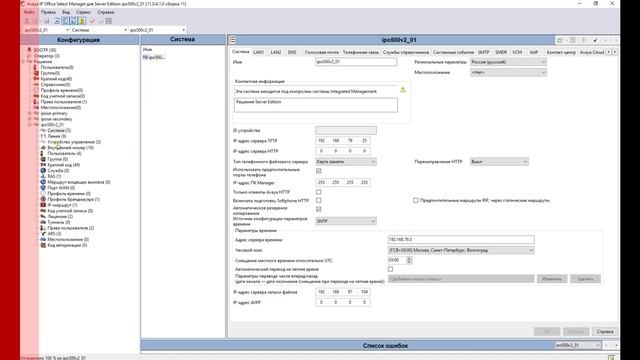The image size is (640, 360).
Task: Open the Справка menu
Action: coord(106,12)
